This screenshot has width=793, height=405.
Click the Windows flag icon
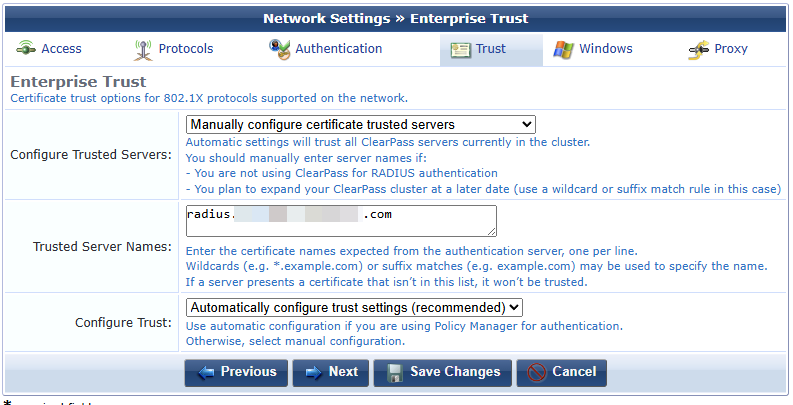pyautogui.click(x=563, y=49)
